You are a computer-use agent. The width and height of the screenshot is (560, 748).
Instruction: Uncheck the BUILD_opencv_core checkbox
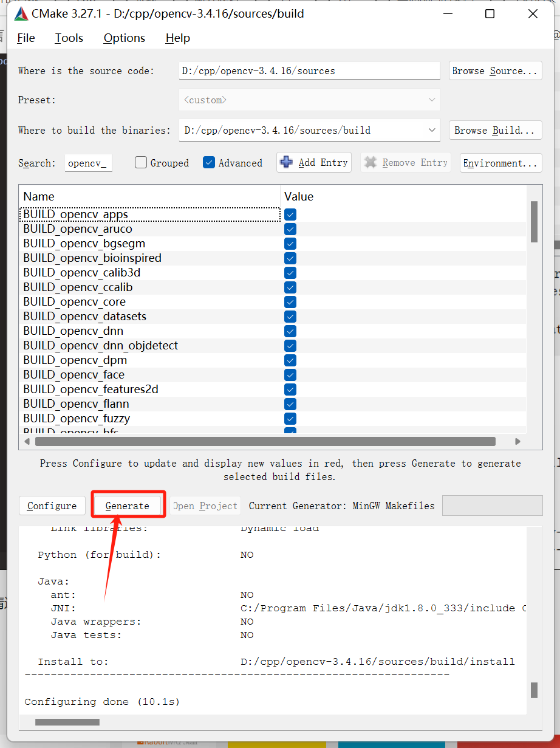point(290,302)
